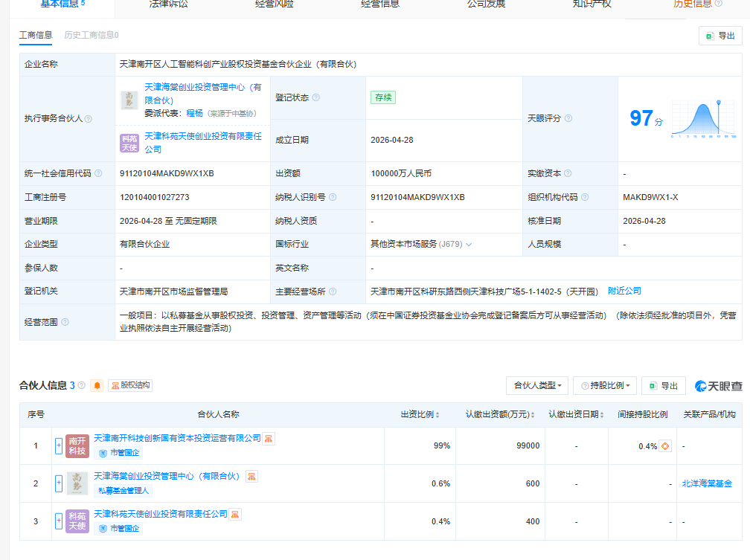750x560 pixels.
Task: Open the 合伙人类型 dropdown
Action: tap(537, 386)
